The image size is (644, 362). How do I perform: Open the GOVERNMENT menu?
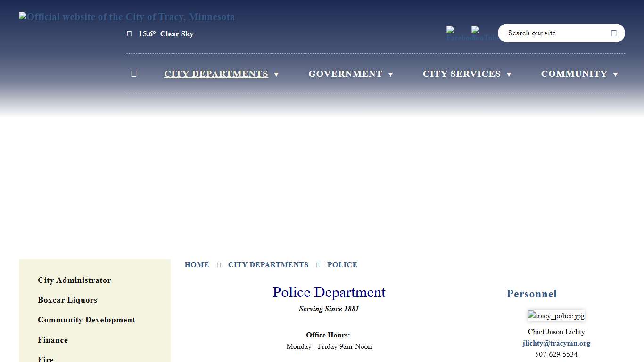345,74
